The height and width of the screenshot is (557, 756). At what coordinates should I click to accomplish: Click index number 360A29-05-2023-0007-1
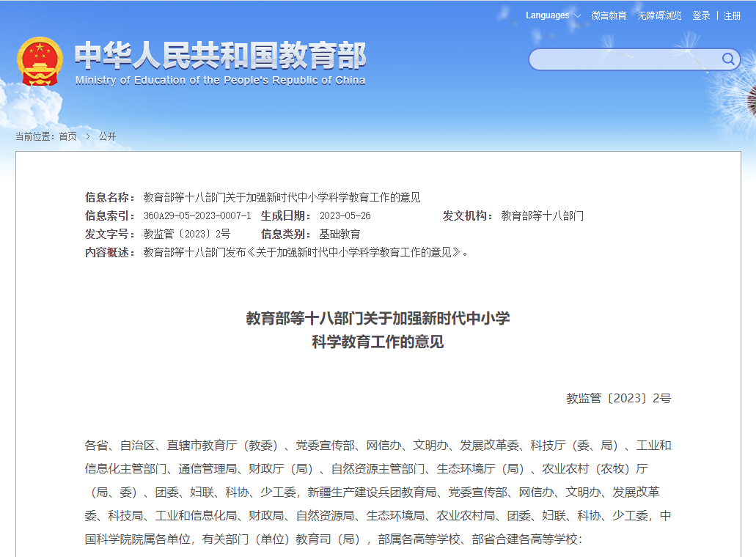coord(197,215)
